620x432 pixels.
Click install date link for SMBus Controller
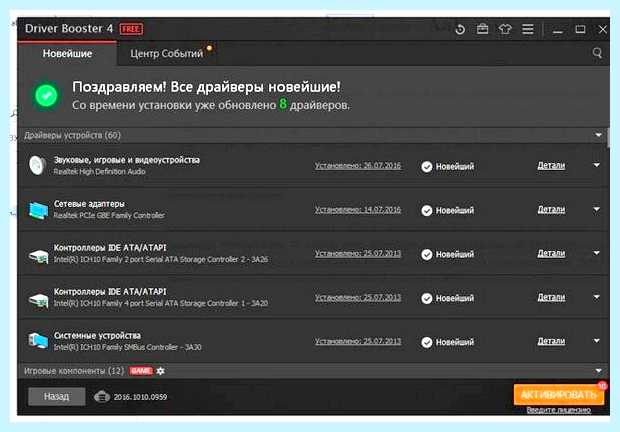click(x=358, y=341)
